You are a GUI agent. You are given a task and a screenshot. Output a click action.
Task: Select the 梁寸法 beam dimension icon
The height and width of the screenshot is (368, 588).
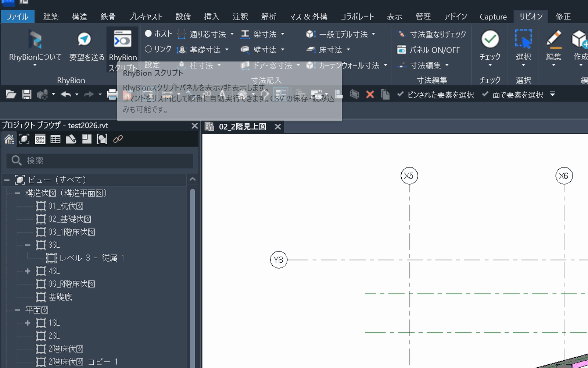coord(245,34)
